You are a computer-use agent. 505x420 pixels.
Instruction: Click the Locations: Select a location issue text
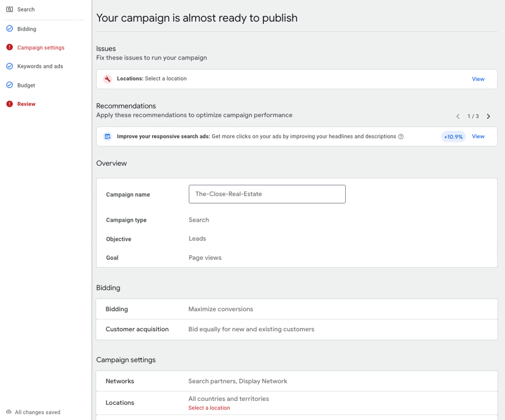pos(152,78)
